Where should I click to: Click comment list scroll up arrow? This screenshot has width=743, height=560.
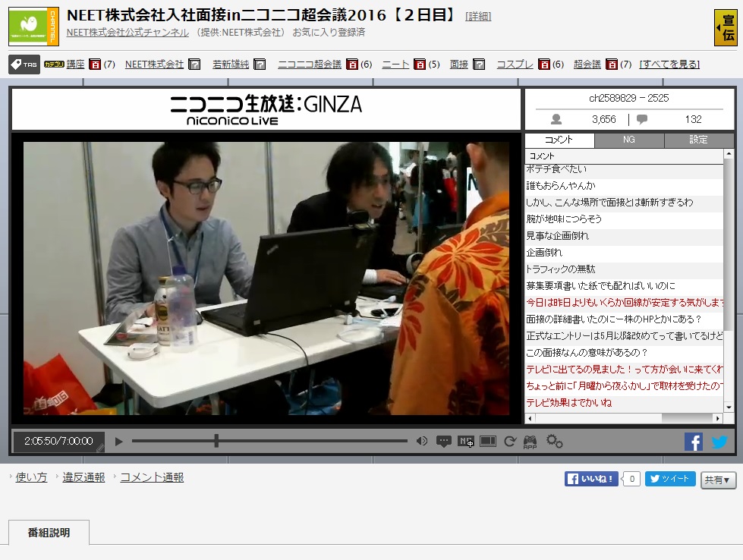point(729,155)
